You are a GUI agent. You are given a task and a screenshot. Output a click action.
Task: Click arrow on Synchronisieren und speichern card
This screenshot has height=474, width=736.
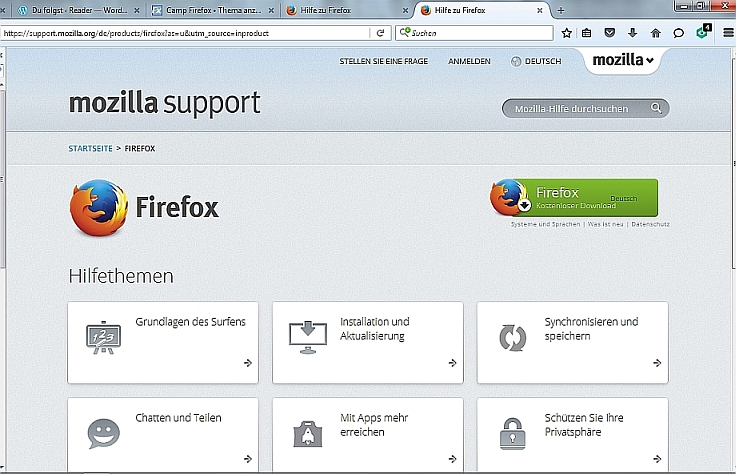point(657,363)
